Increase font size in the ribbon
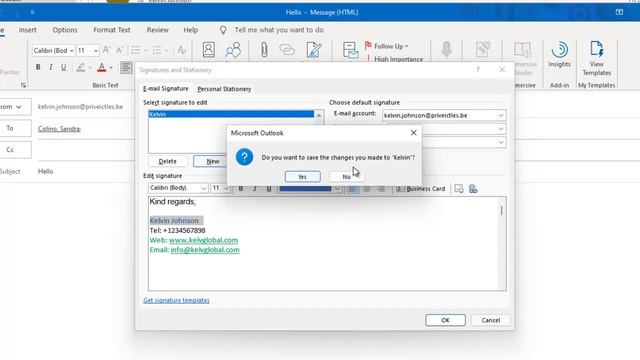This screenshot has height=360, width=640. click(x=106, y=50)
